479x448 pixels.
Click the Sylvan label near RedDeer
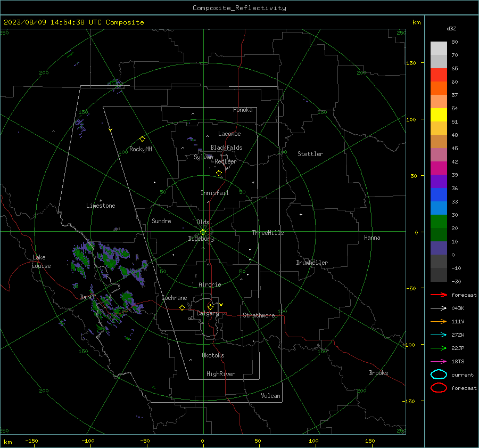pos(203,157)
